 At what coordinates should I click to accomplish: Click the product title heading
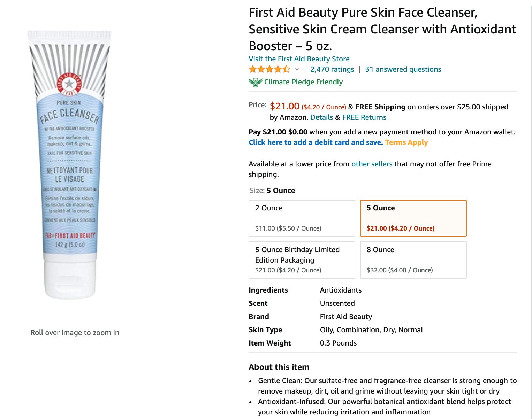(382, 29)
